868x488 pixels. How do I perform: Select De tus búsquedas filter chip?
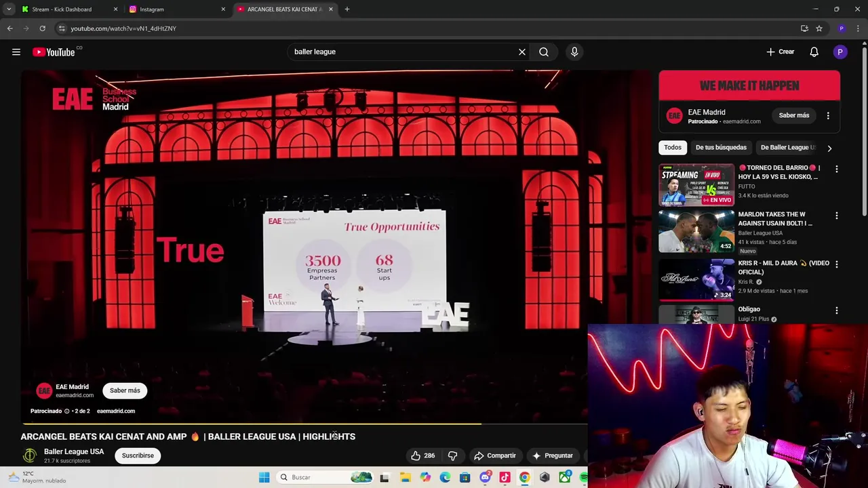(721, 147)
